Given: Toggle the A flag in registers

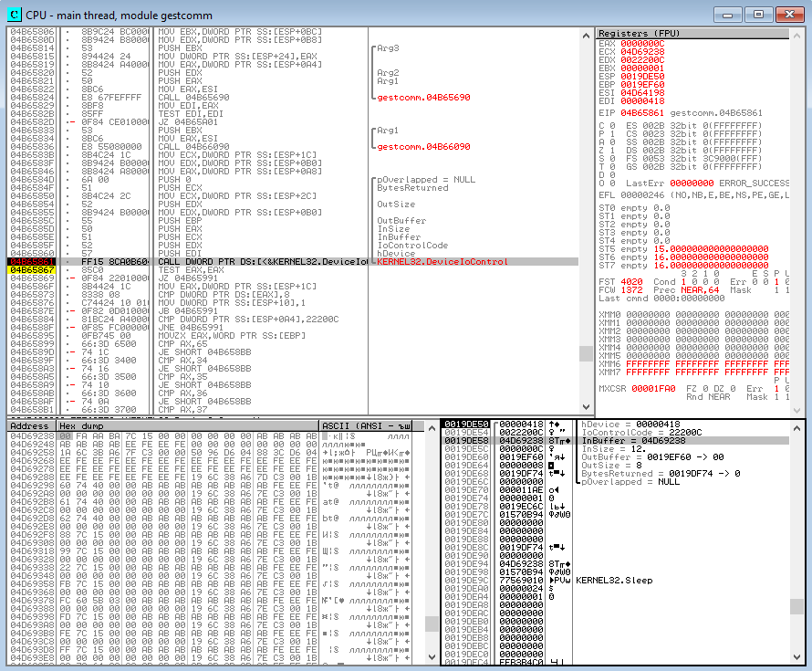Looking at the screenshot, I should tap(612, 142).
